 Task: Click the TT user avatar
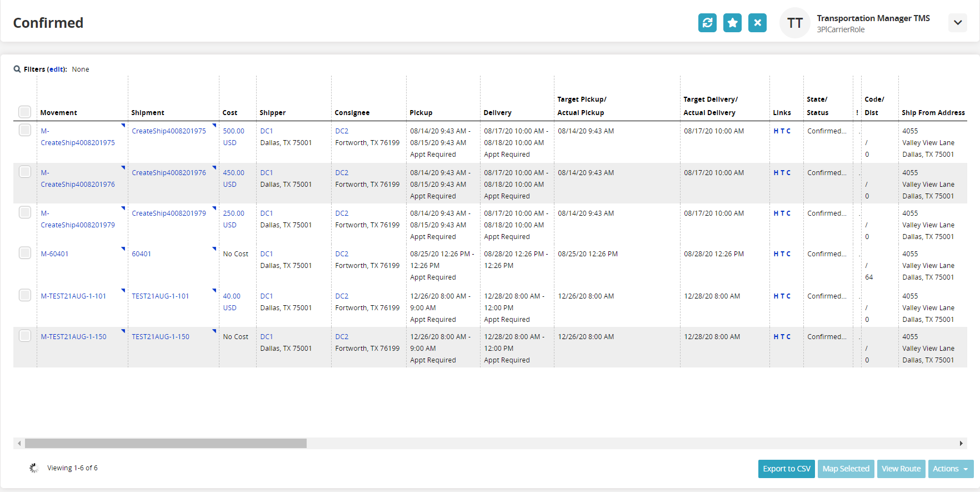pyautogui.click(x=794, y=23)
